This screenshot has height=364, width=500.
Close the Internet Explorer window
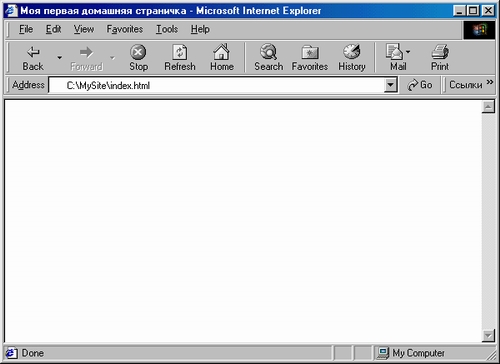488,11
